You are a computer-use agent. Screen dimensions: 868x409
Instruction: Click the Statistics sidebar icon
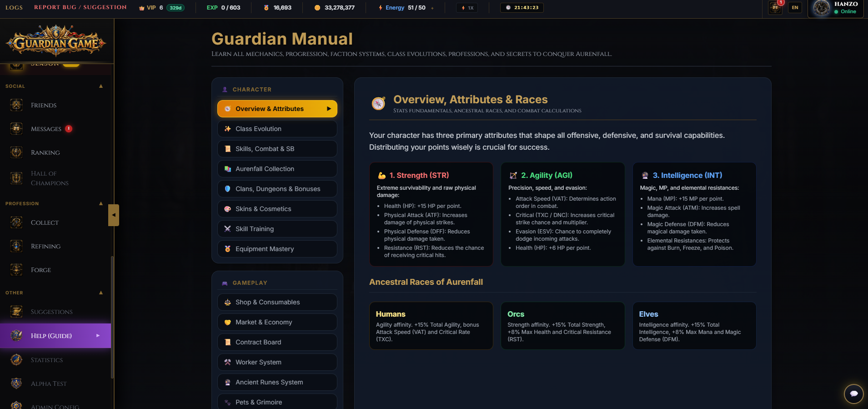click(16, 360)
